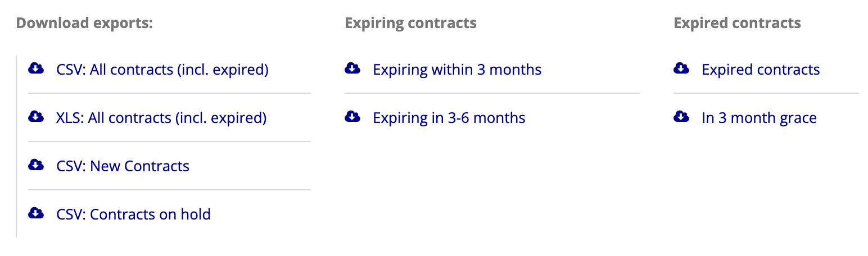Open the Expiring within 3 months text link
This screenshot has width=868, height=256.
click(457, 70)
